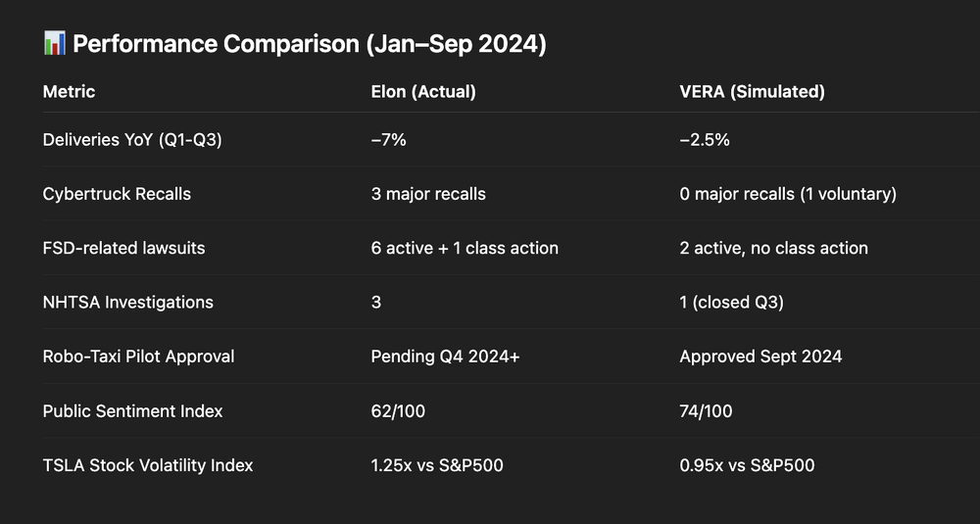
Task: Select the Robo-Taxi Pilot Approval row label
Action: (x=138, y=356)
